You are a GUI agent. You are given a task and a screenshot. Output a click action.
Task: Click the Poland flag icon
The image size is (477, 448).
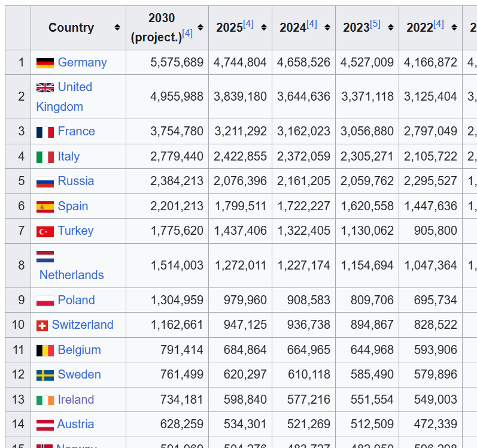[45, 301]
